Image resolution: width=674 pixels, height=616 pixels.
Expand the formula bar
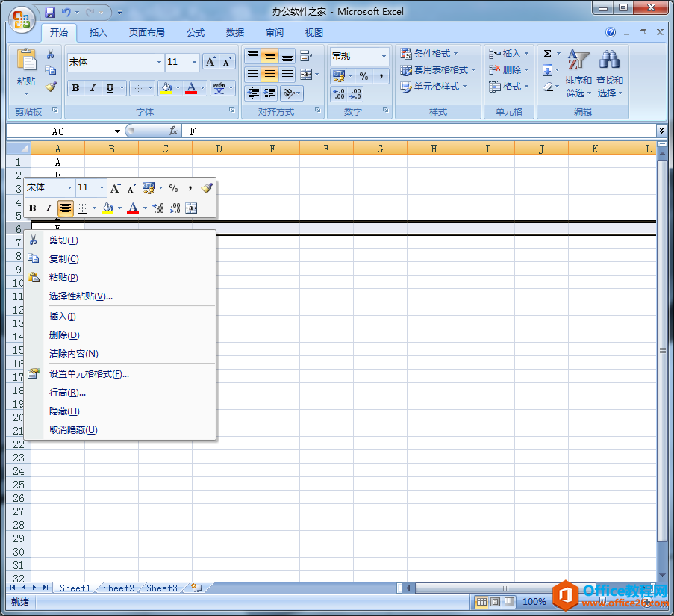661,131
